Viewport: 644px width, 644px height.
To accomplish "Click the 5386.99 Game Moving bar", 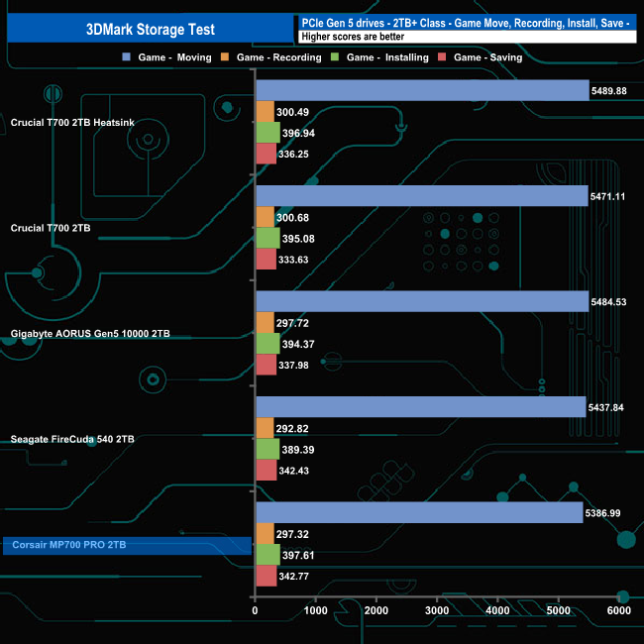I will (x=420, y=512).
